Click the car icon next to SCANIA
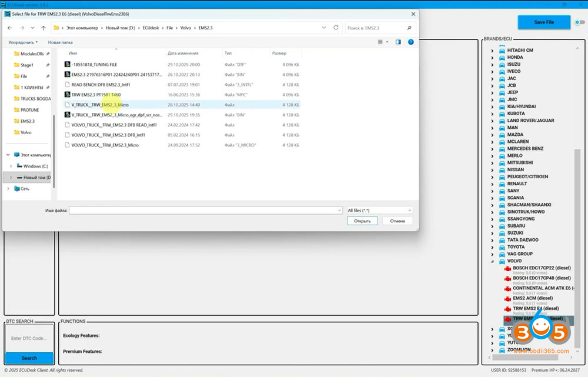The width and height of the screenshot is (588, 377). [x=502, y=198]
